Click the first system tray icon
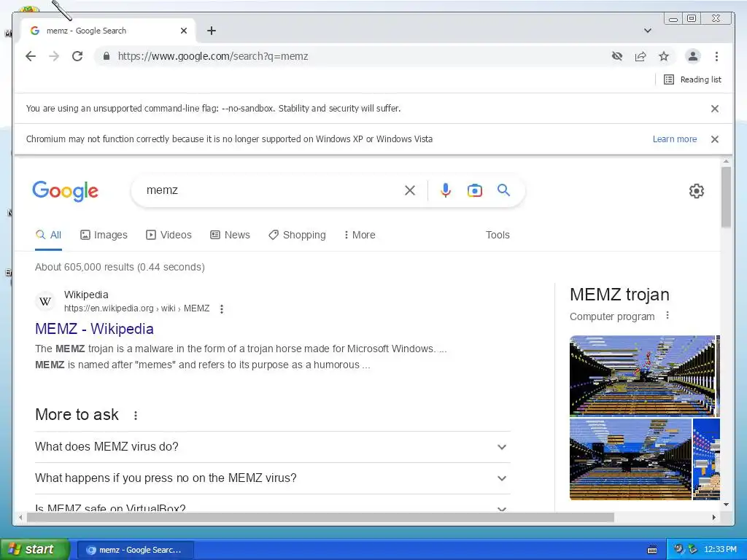The height and width of the screenshot is (560, 747). (x=678, y=550)
